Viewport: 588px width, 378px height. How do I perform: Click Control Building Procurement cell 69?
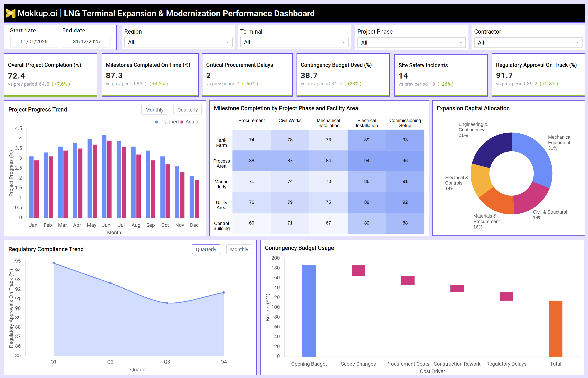(252, 223)
